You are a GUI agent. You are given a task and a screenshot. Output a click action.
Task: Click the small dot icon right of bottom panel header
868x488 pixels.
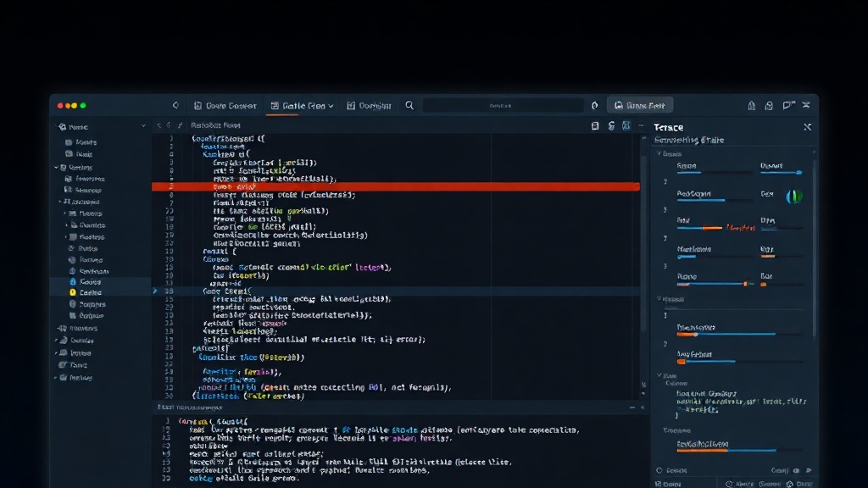643,408
